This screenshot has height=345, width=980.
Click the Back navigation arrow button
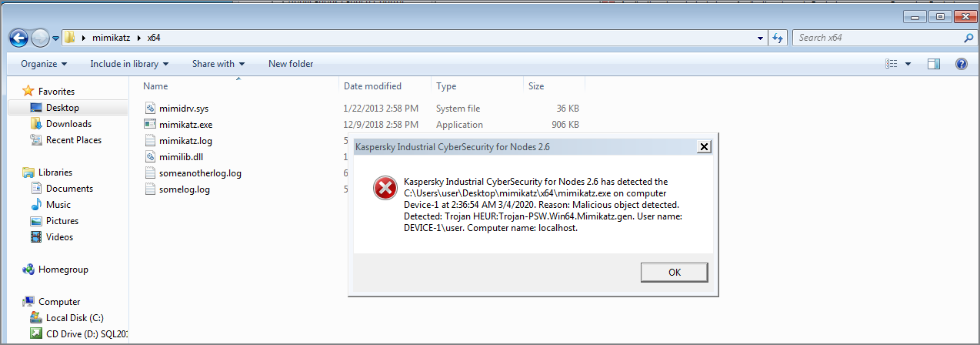coord(18,38)
